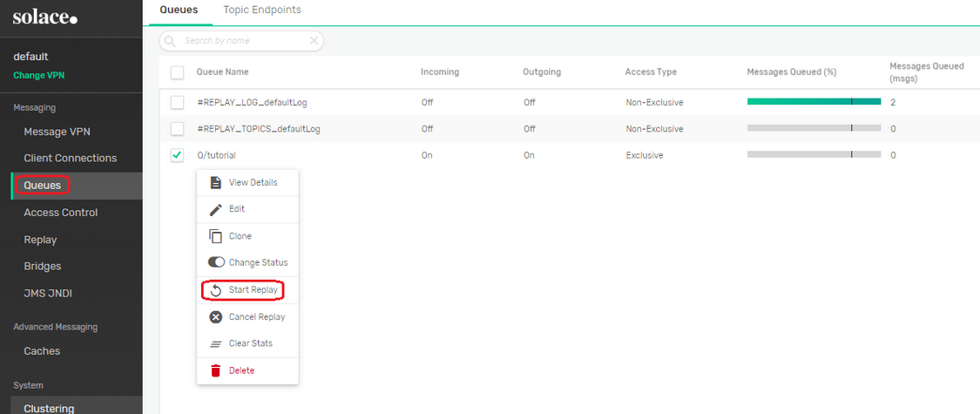The width and height of the screenshot is (980, 414).
Task: Click the Change VPN link
Action: click(38, 76)
